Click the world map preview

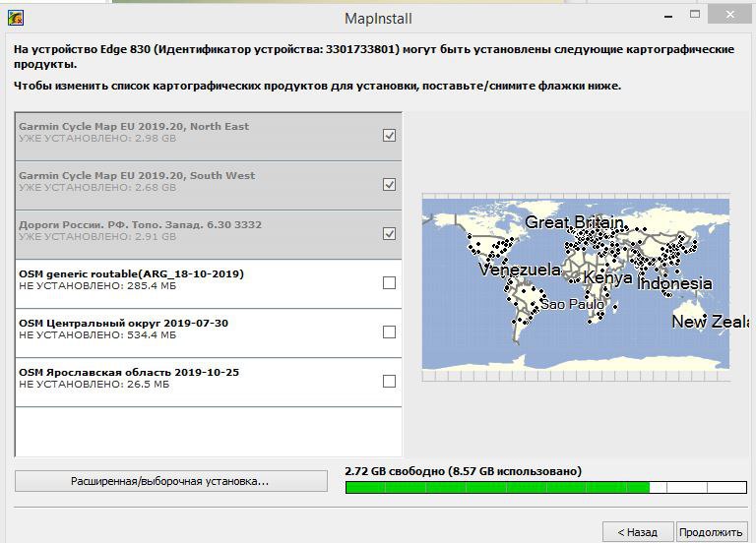pos(576,287)
